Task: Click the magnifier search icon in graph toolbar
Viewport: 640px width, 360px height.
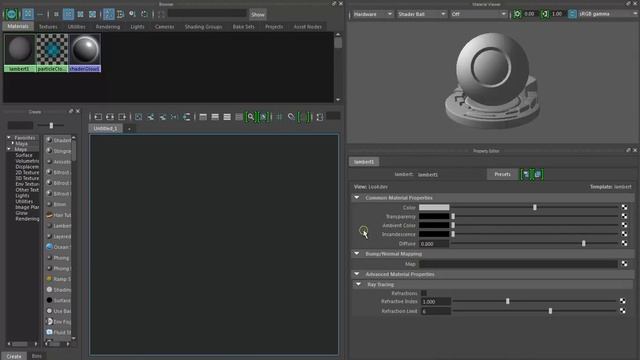Action: click(x=251, y=117)
